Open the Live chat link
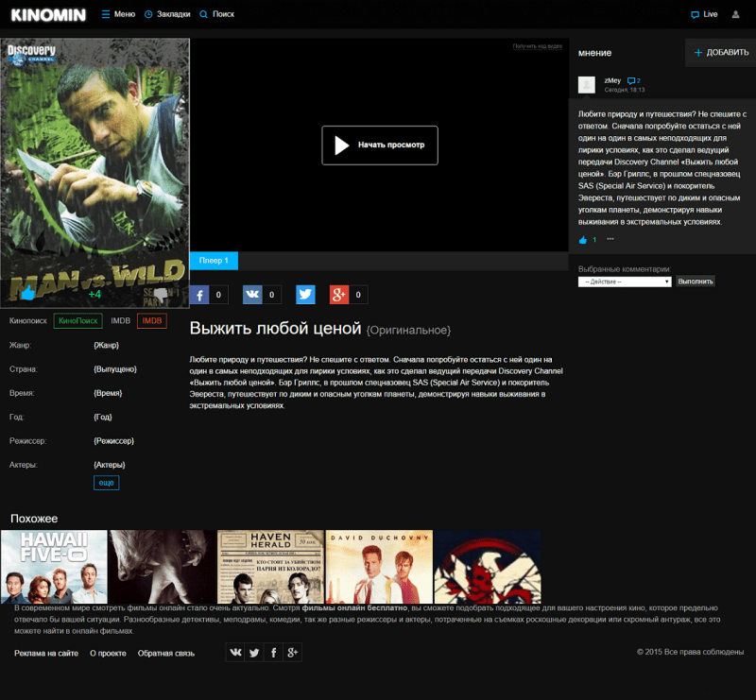The height and width of the screenshot is (700, 756). (704, 14)
